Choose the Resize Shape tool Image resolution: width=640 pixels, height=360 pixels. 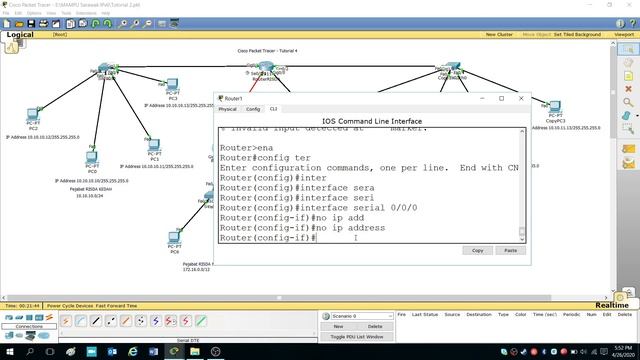tap(628, 129)
